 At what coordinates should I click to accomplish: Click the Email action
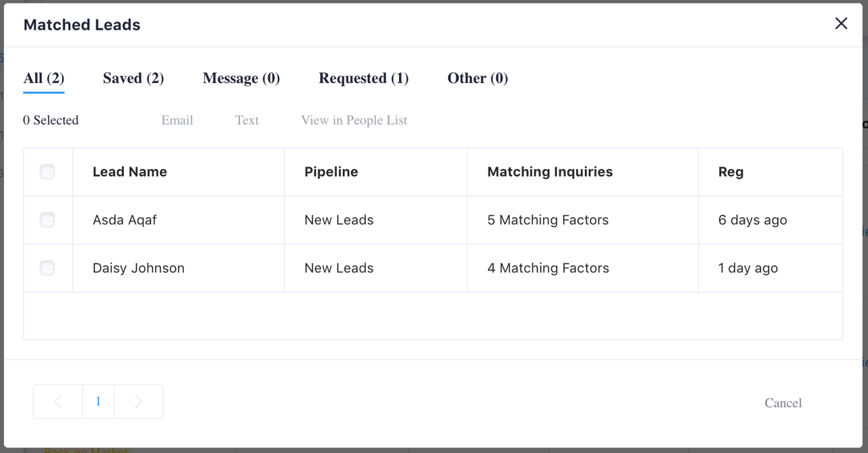coord(177,121)
